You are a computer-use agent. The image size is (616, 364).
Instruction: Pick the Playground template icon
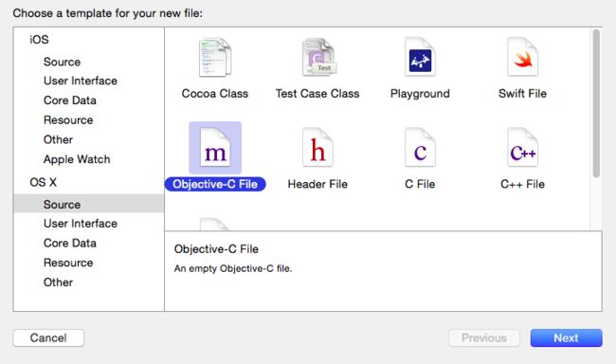pos(420,58)
